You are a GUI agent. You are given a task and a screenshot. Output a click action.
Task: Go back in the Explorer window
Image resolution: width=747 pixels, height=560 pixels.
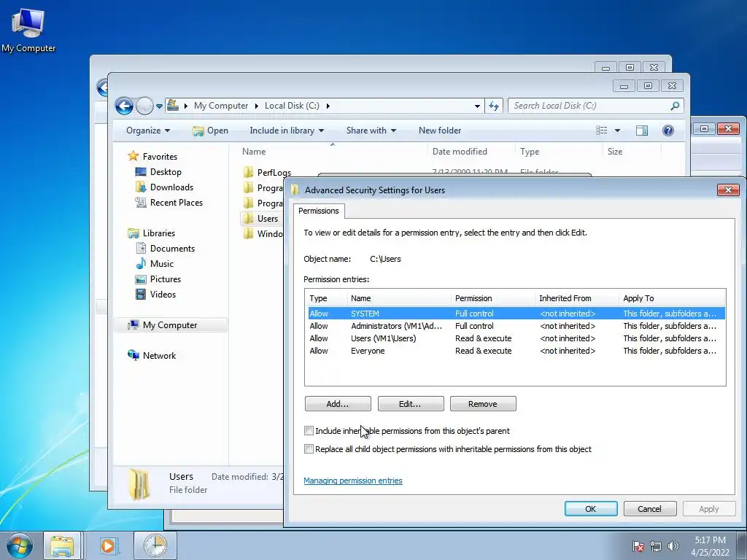124,106
